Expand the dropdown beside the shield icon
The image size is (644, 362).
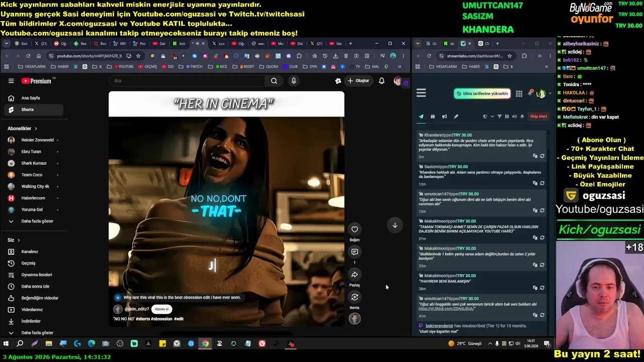pos(492,117)
